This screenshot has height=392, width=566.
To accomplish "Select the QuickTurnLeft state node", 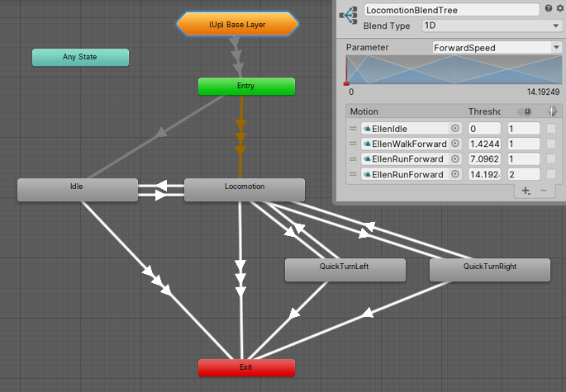I will pyautogui.click(x=345, y=269).
